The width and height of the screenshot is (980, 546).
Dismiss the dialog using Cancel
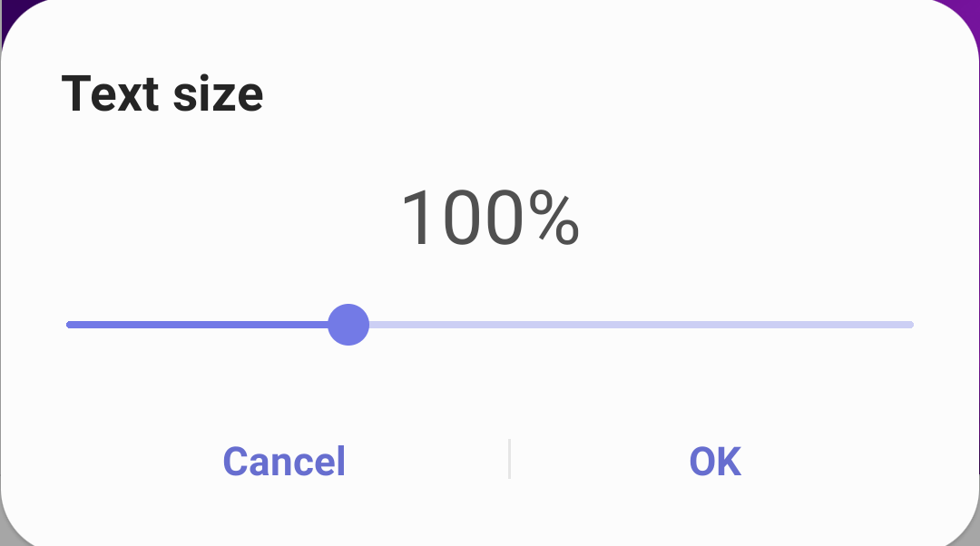click(x=284, y=461)
